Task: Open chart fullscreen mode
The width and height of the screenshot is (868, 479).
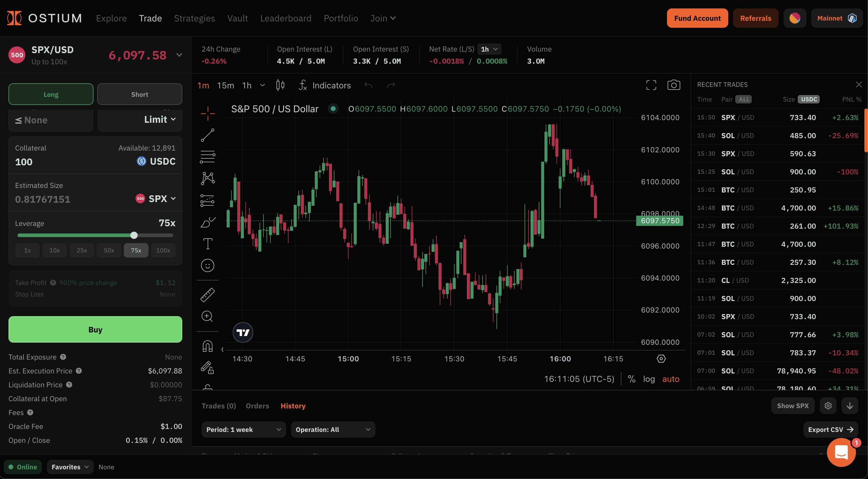Action: point(651,85)
